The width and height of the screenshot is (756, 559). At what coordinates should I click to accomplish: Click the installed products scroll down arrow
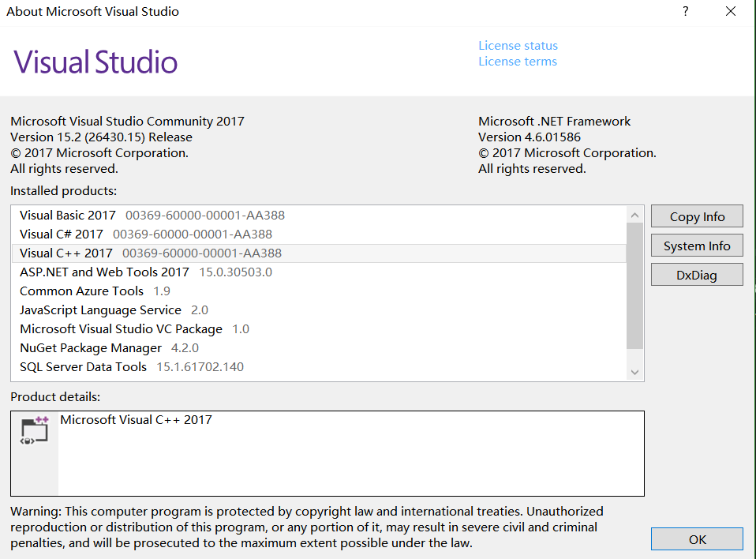pyautogui.click(x=634, y=372)
